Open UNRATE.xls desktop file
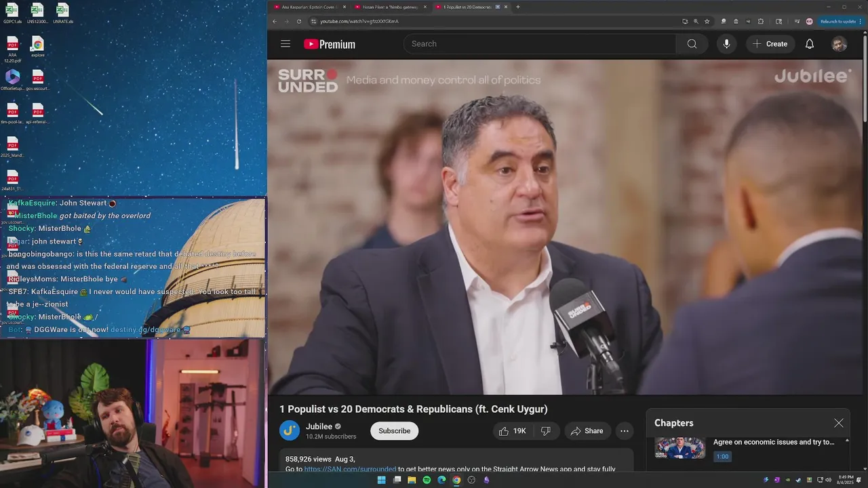Image resolution: width=868 pixels, height=488 pixels. (62, 14)
